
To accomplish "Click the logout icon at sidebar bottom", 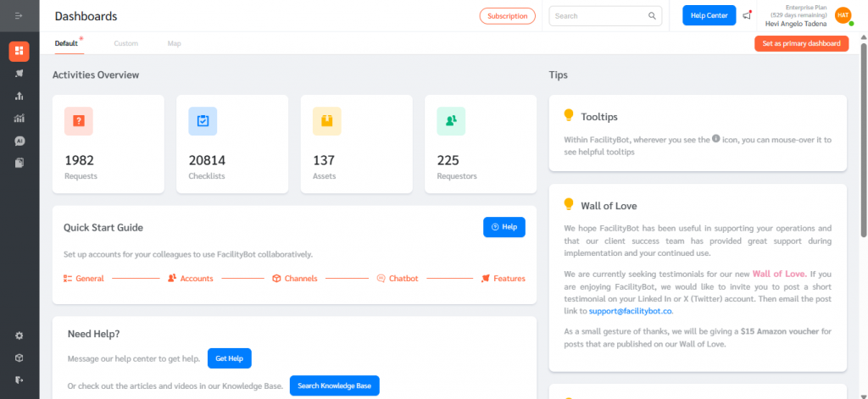I will point(19,380).
